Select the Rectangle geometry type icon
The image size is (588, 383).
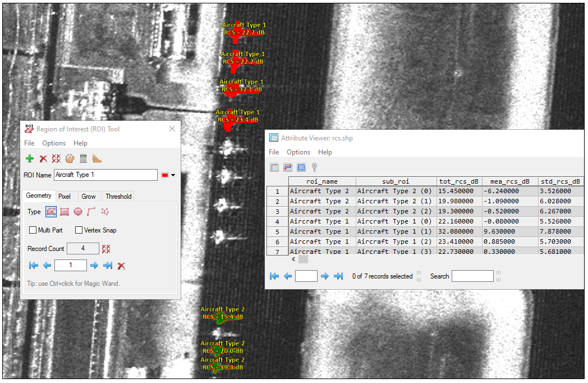tap(65, 212)
